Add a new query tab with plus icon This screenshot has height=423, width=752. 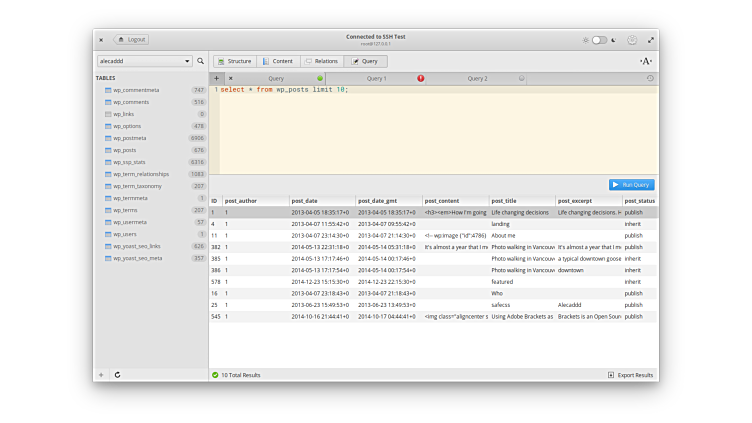(x=216, y=78)
